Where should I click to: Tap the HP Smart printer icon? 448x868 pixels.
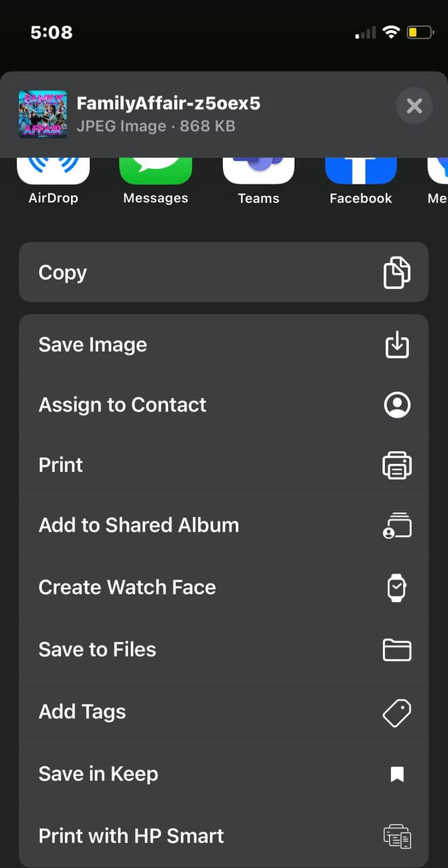point(396,836)
